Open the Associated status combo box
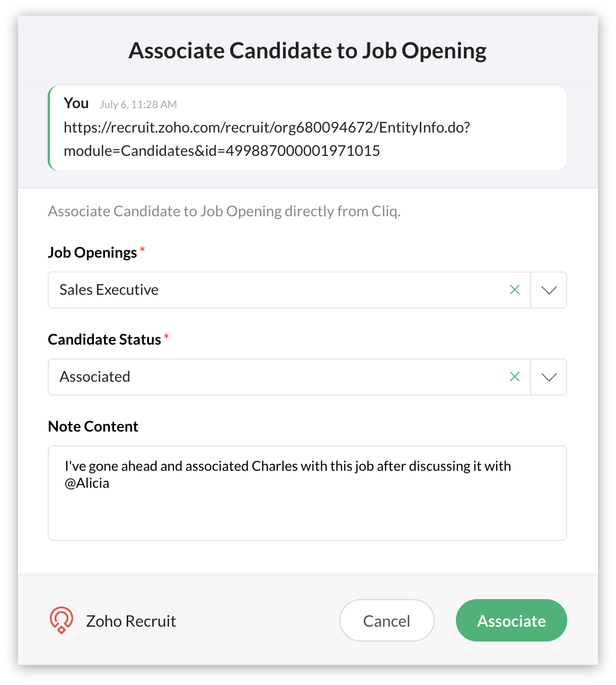616x685 pixels. point(289,377)
